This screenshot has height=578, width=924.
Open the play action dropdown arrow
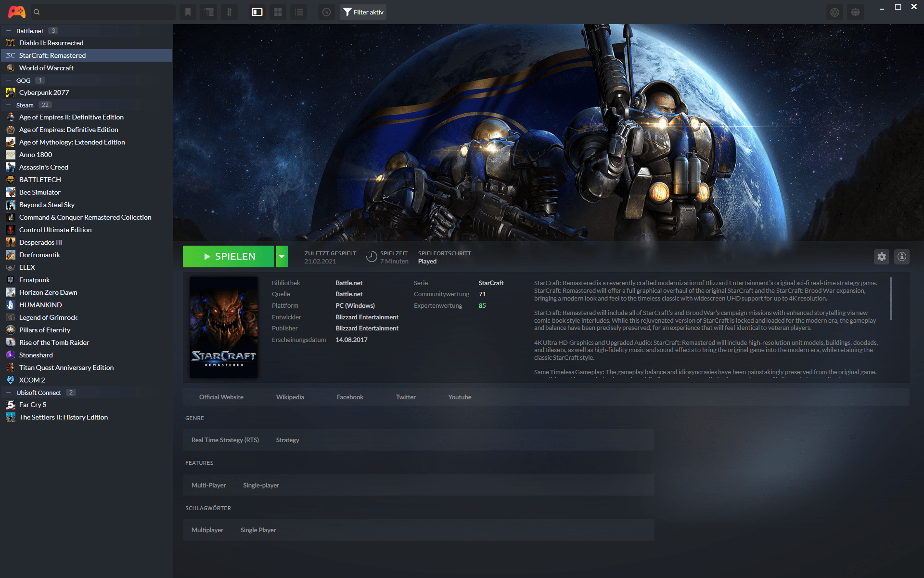[282, 256]
